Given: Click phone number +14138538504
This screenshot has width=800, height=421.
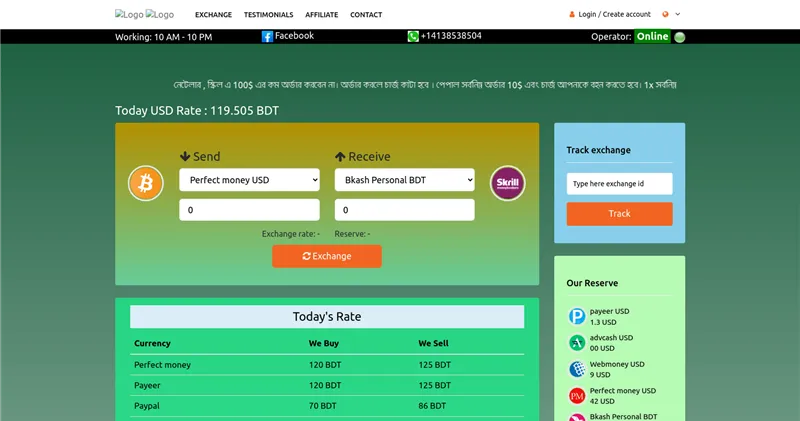Looking at the screenshot, I should (x=451, y=36).
